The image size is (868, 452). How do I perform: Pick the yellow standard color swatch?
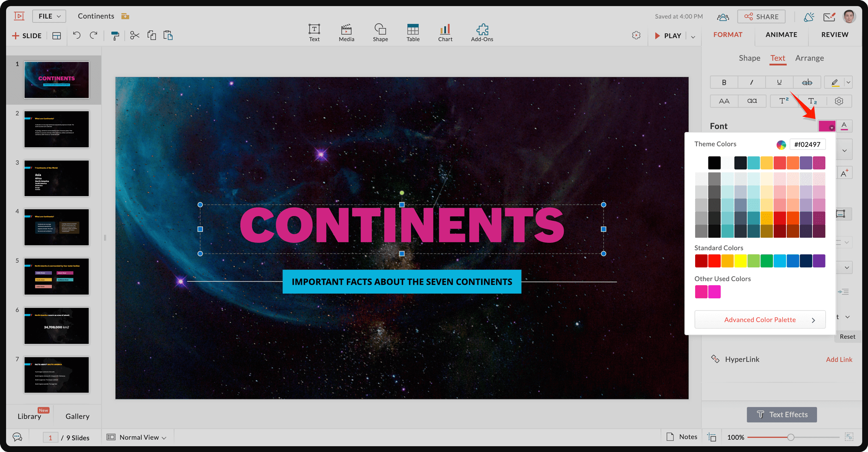pyautogui.click(x=740, y=261)
